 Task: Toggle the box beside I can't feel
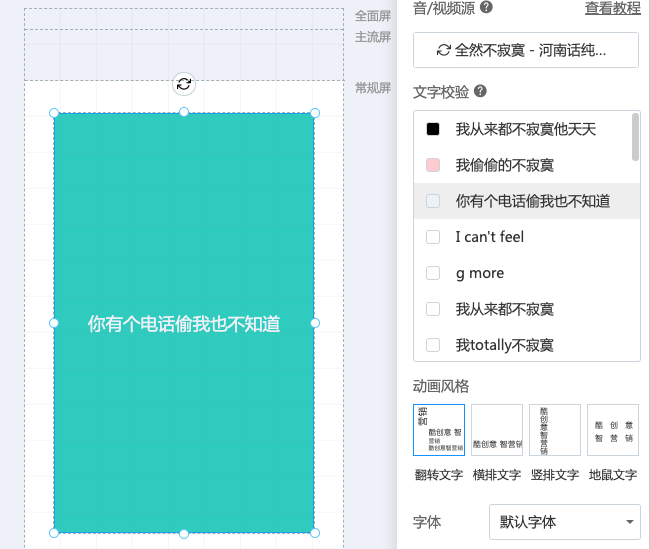pyautogui.click(x=433, y=237)
